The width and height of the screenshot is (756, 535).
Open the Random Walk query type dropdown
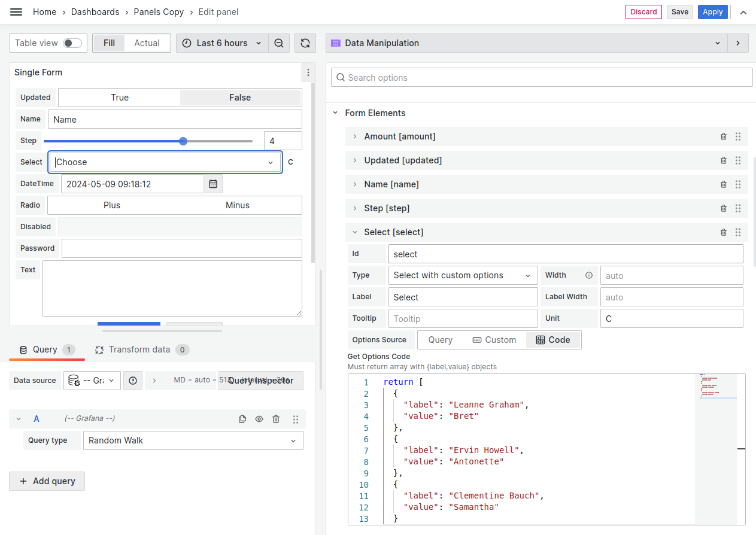click(x=193, y=440)
